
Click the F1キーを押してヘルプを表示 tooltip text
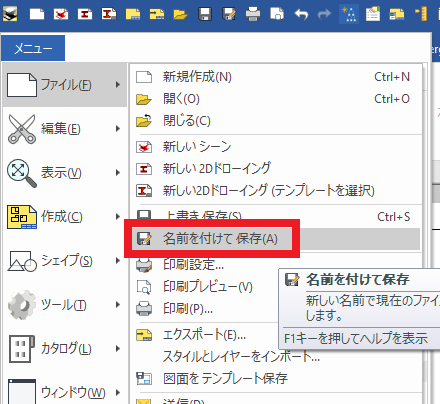pyautogui.click(x=356, y=339)
